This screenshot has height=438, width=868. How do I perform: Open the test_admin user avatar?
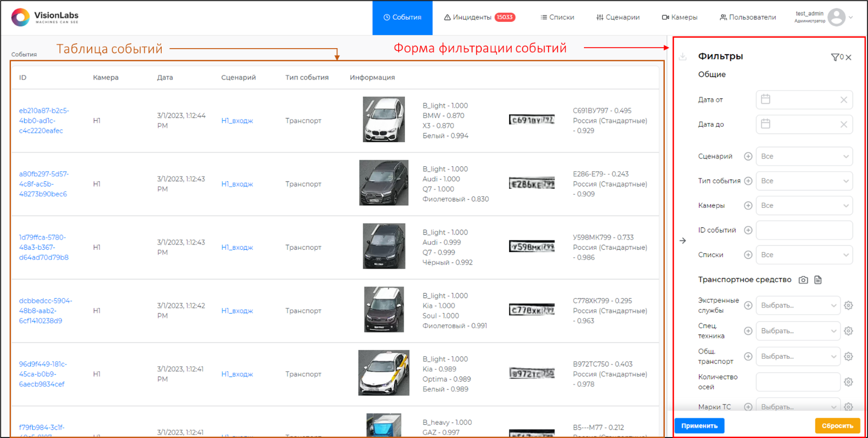[x=836, y=17]
